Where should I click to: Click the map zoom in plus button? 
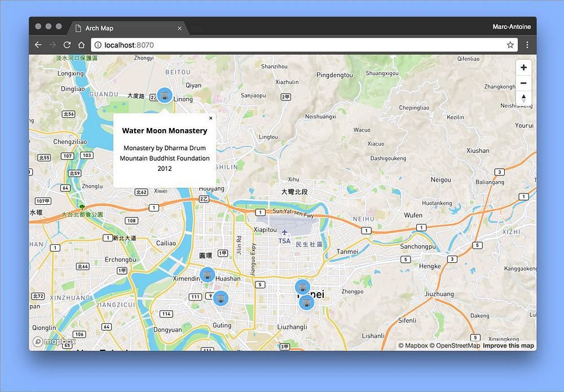point(523,67)
